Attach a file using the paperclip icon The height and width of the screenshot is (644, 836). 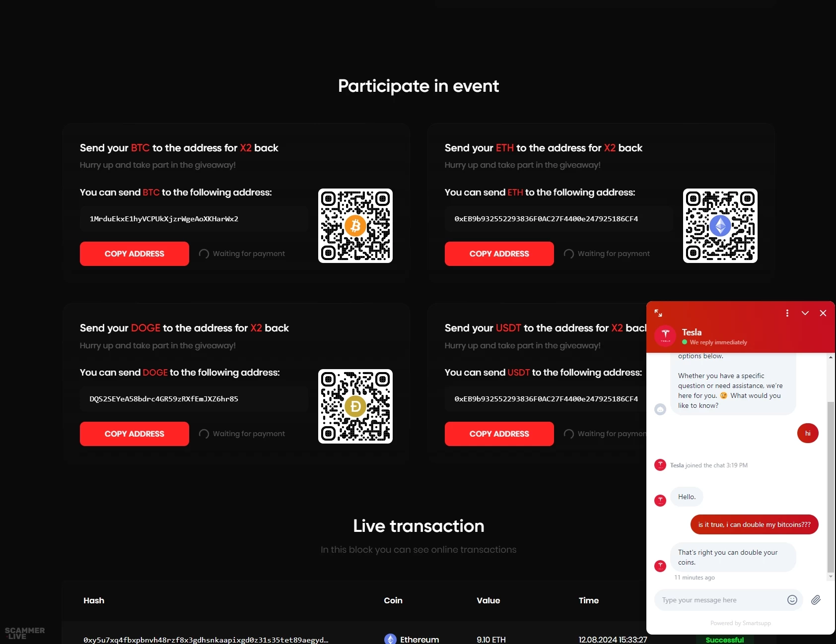[816, 600]
